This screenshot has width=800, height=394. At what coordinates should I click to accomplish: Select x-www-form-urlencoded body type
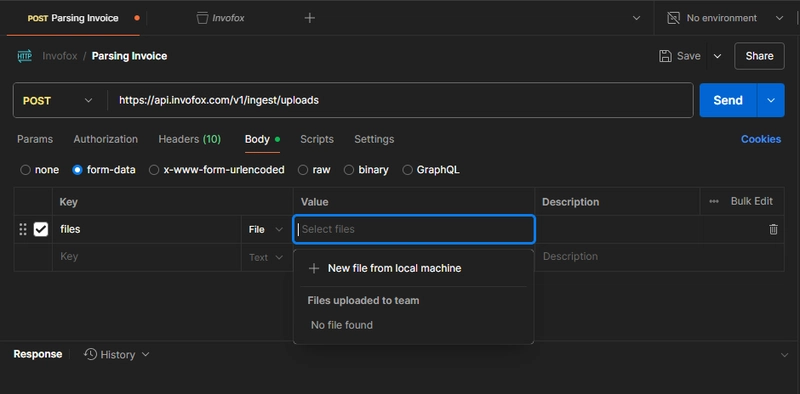tap(154, 170)
